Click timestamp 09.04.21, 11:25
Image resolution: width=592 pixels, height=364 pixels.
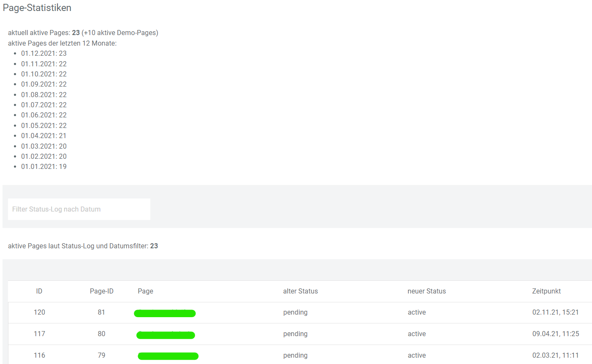coord(555,334)
